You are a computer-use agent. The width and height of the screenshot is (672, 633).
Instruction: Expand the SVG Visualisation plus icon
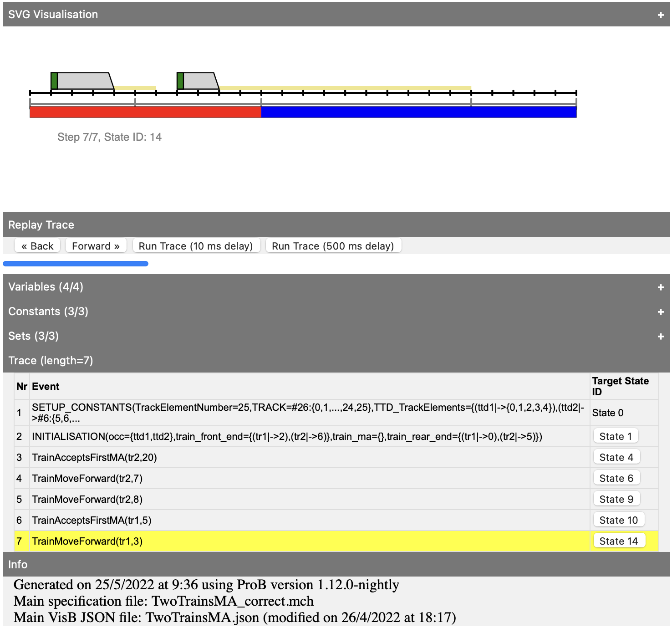coord(661,15)
